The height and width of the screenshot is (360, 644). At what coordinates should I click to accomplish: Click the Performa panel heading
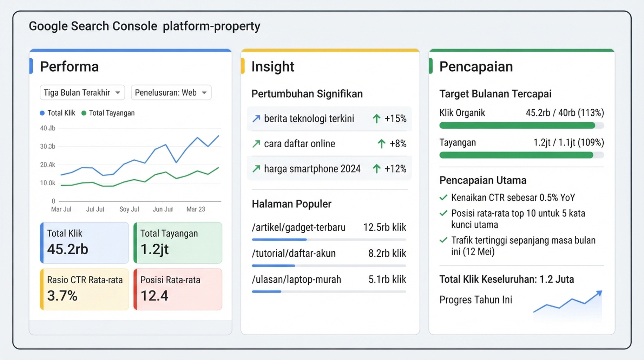click(69, 67)
